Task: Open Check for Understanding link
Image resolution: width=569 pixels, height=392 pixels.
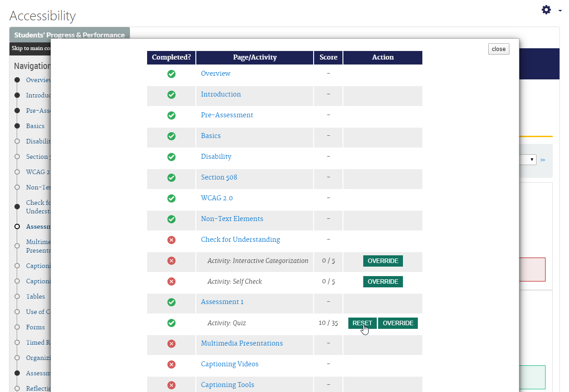Action: click(241, 240)
